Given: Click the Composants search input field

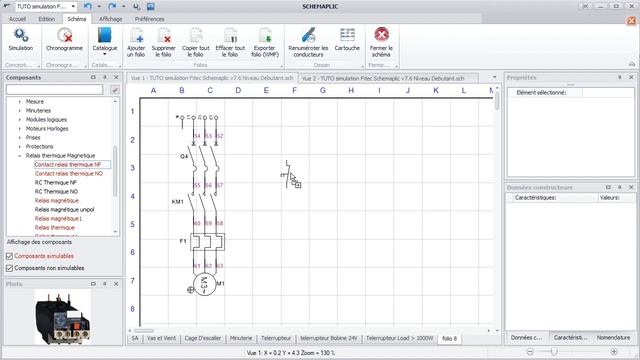Looking at the screenshot, I should click(55, 89).
